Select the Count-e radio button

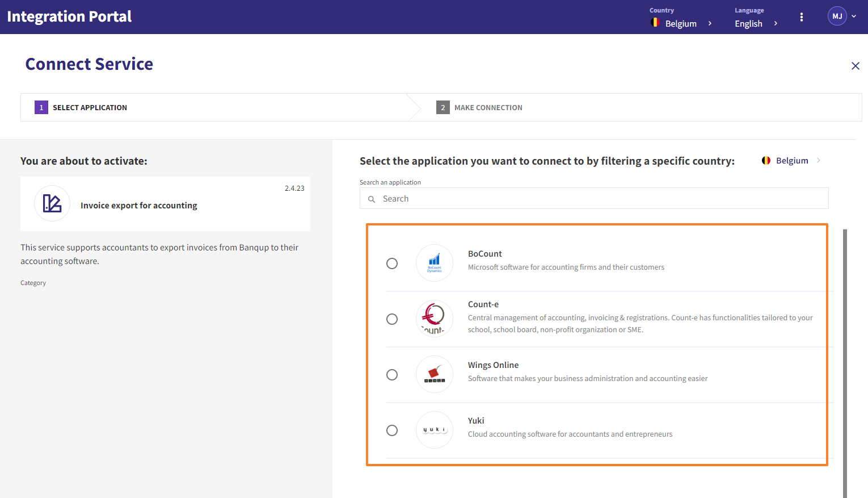[x=392, y=319]
